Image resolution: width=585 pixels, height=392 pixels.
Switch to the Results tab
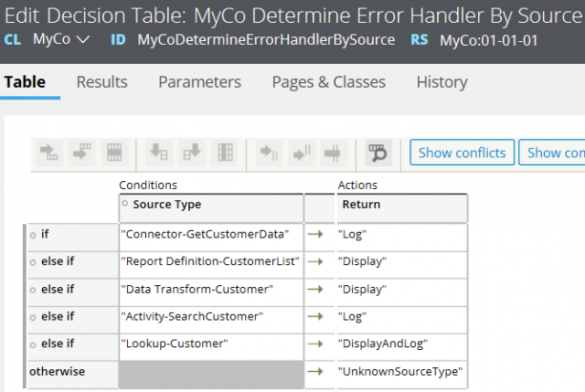point(101,82)
